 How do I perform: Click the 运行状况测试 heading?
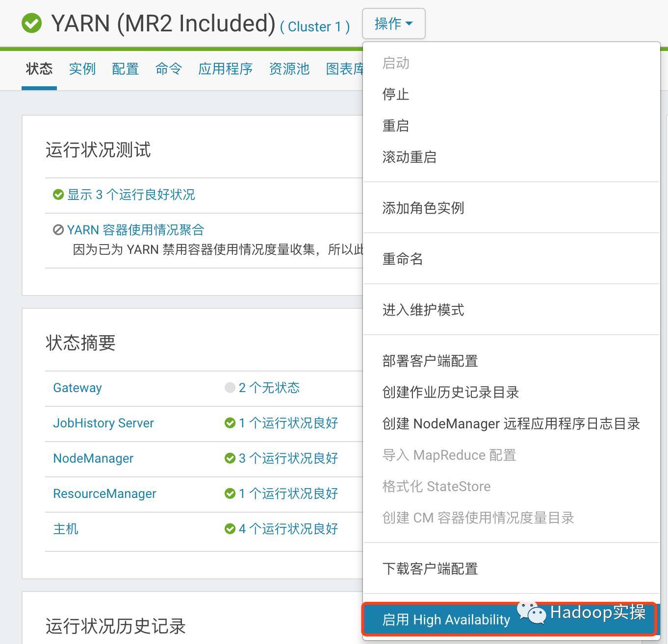point(98,150)
